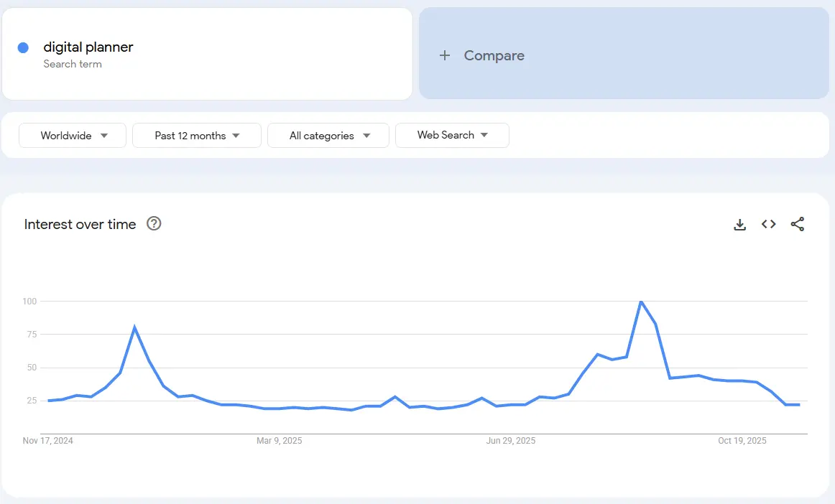Click the blue dot next to digital planner
This screenshot has height=504, width=835.
pyautogui.click(x=23, y=47)
